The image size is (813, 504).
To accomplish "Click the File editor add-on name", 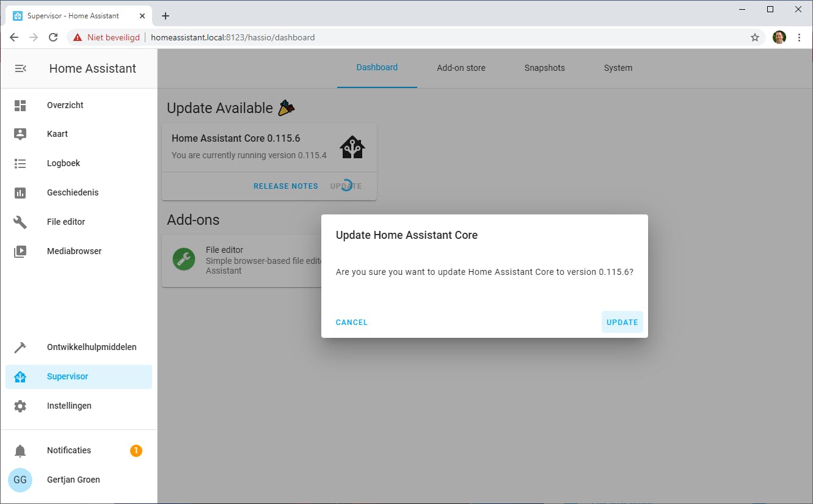I will pos(225,250).
